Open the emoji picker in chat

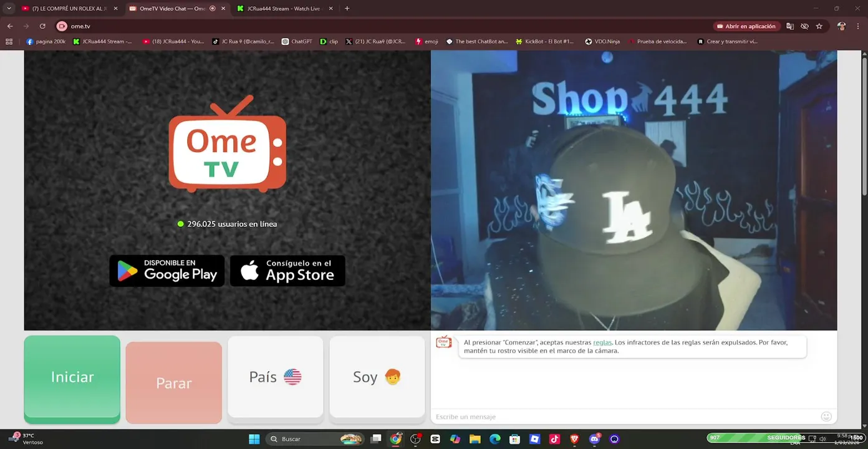[x=826, y=417]
